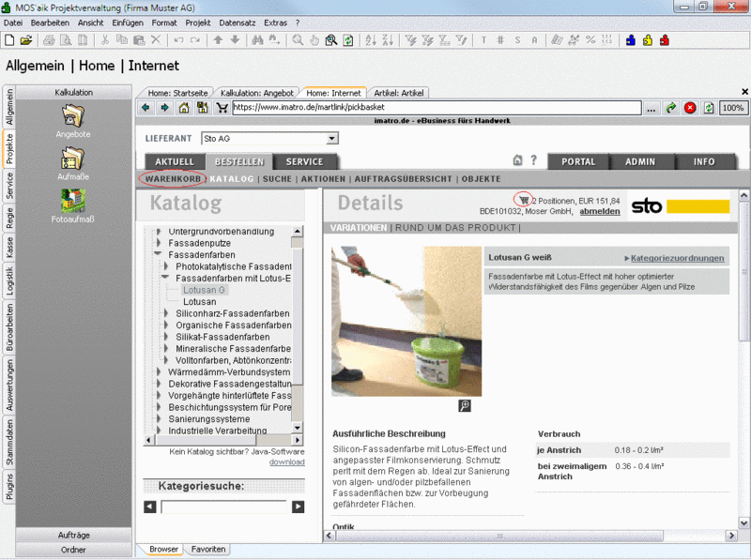
Task: Click the binoculars find icon
Action: click(x=257, y=40)
